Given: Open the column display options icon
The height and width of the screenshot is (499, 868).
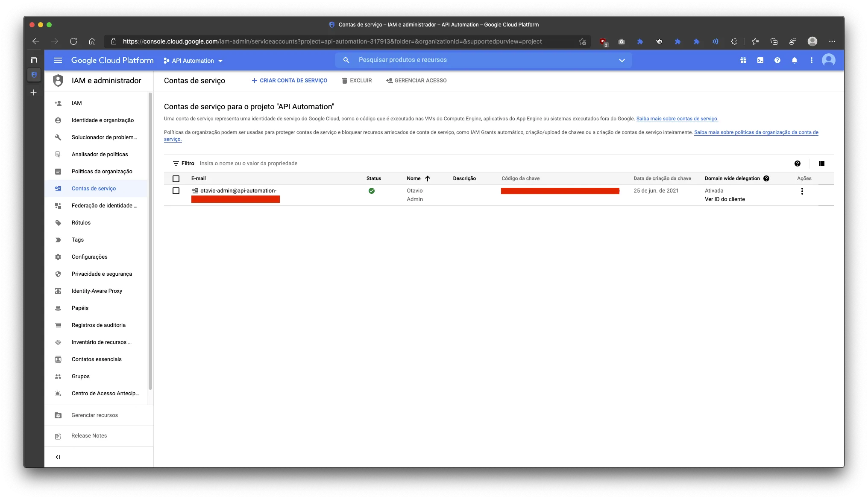Looking at the screenshot, I should pos(822,163).
